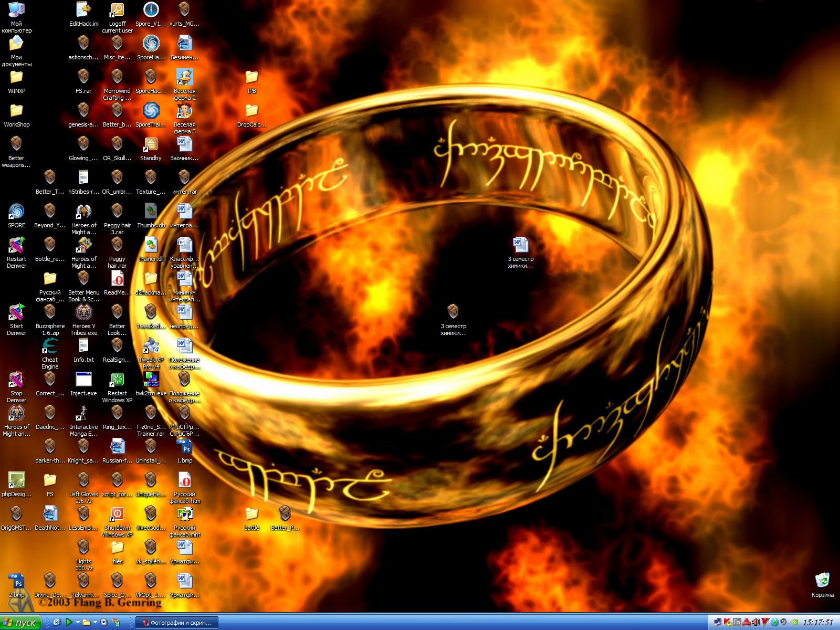Screen dimensions: 840x630
Task: Select the Heroes V Tribes.exe icon
Action: pos(83,320)
